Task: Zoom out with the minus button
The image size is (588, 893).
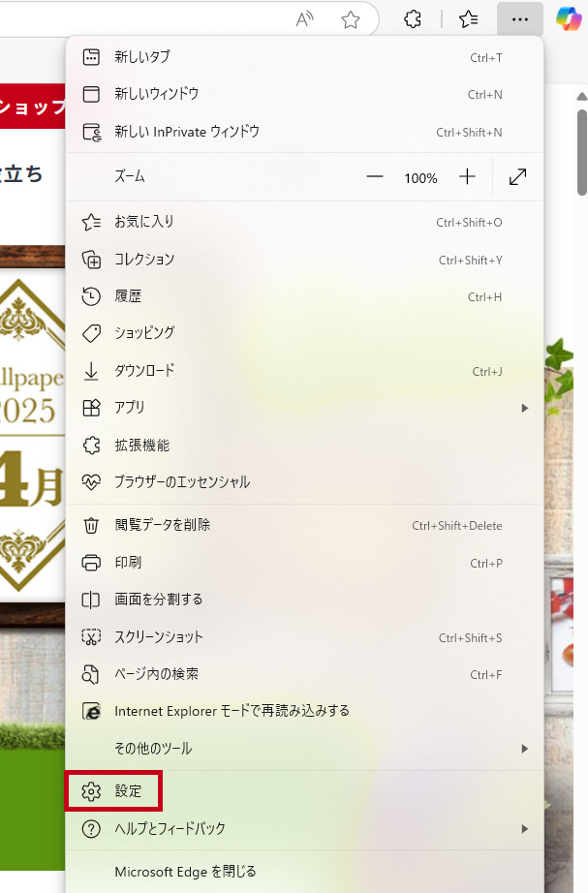Action: pyautogui.click(x=374, y=177)
